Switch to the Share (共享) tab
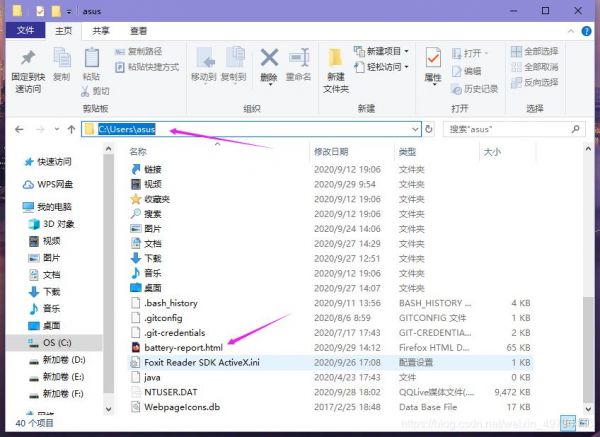Screen dimensions: 600x437 [x=101, y=31]
